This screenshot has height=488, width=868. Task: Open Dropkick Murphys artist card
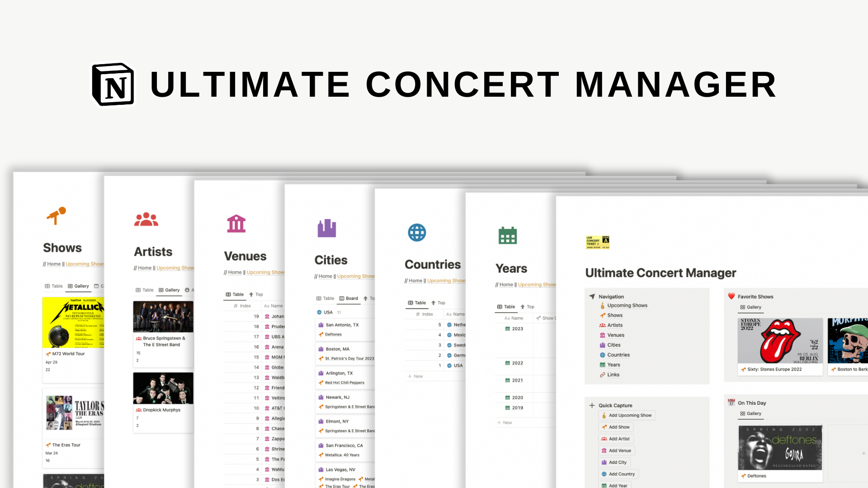[163, 403]
